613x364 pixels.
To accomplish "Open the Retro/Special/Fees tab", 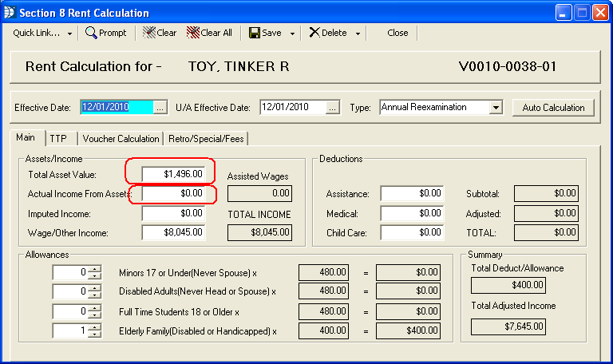I will coord(206,139).
